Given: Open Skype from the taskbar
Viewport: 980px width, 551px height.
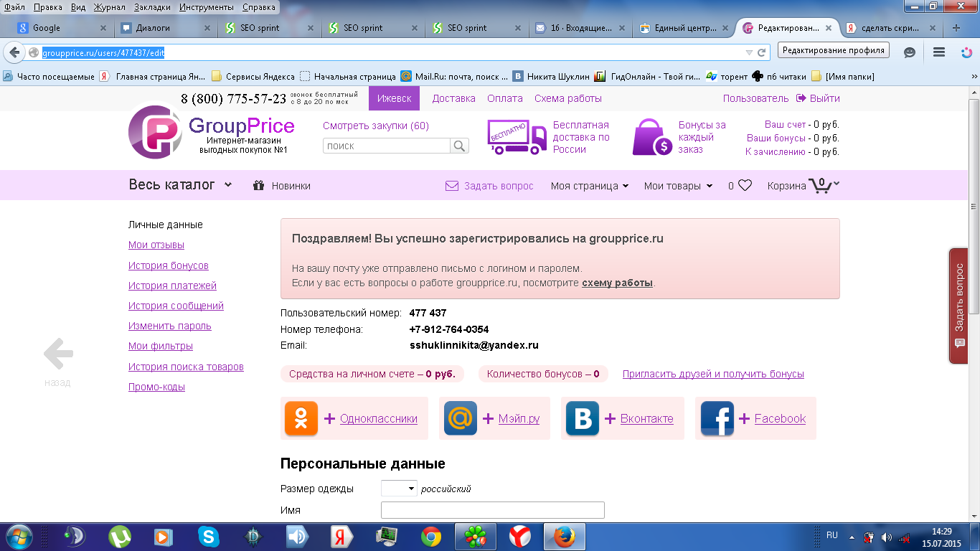Looking at the screenshot, I should [209, 537].
